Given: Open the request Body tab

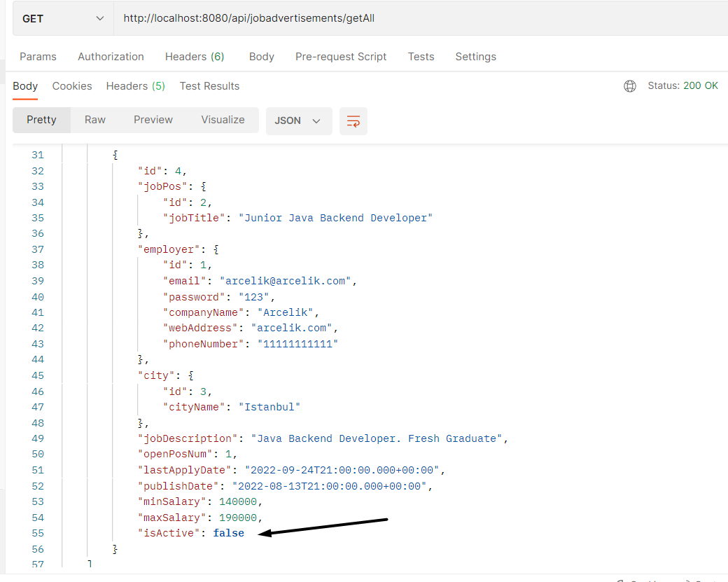Looking at the screenshot, I should pyautogui.click(x=261, y=57).
